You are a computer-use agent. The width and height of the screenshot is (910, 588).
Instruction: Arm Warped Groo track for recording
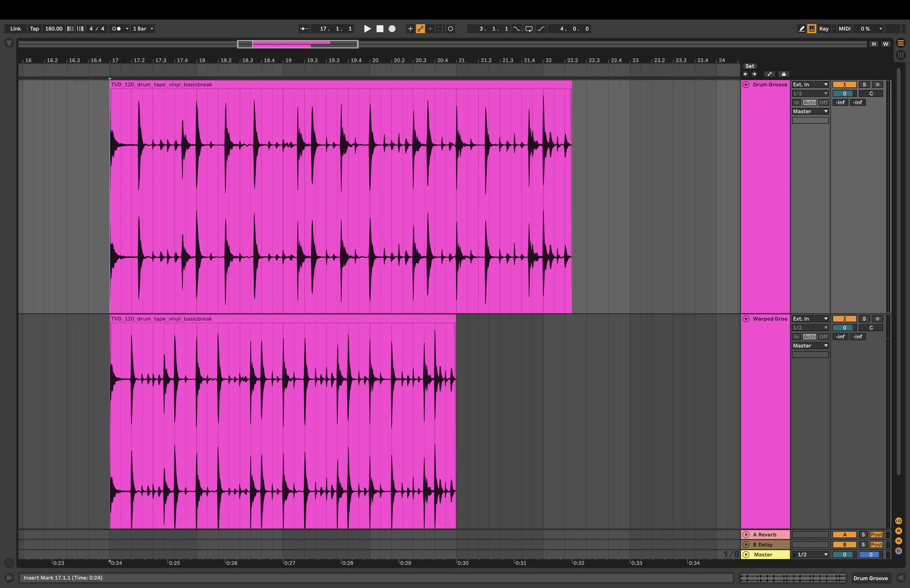click(877, 319)
